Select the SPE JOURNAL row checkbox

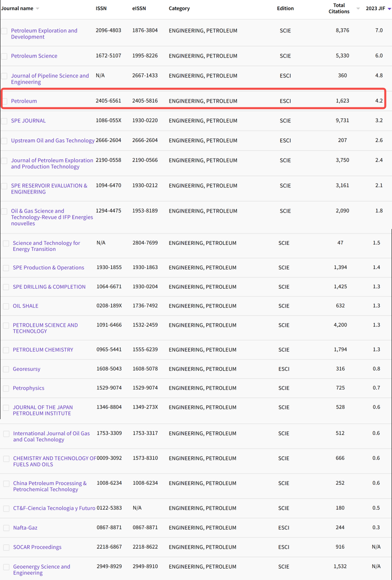(4, 121)
